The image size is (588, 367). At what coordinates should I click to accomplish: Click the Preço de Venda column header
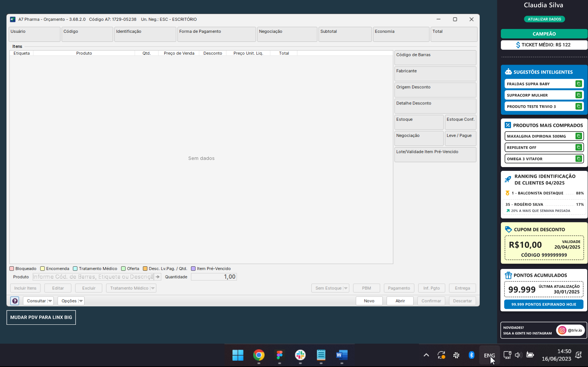(x=179, y=53)
